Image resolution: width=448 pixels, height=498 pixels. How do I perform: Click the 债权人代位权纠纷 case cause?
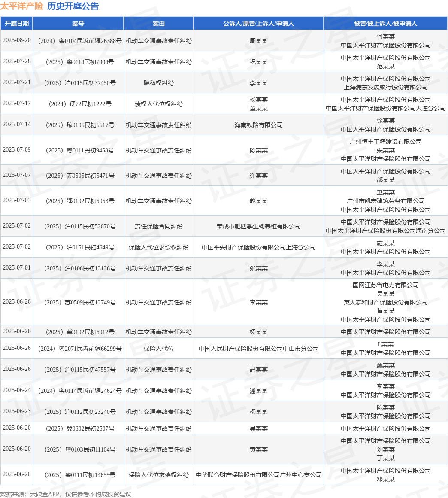click(x=158, y=104)
